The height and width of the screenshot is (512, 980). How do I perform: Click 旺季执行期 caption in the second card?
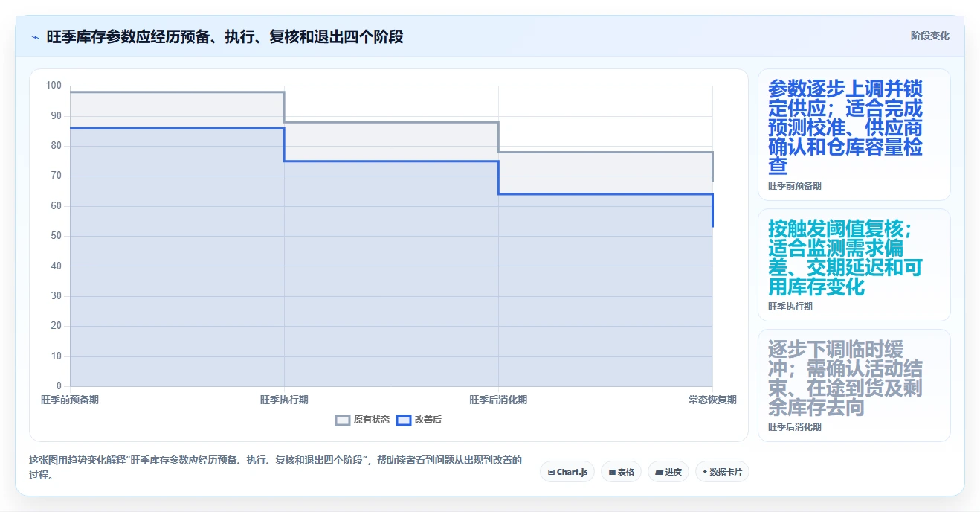tap(790, 307)
